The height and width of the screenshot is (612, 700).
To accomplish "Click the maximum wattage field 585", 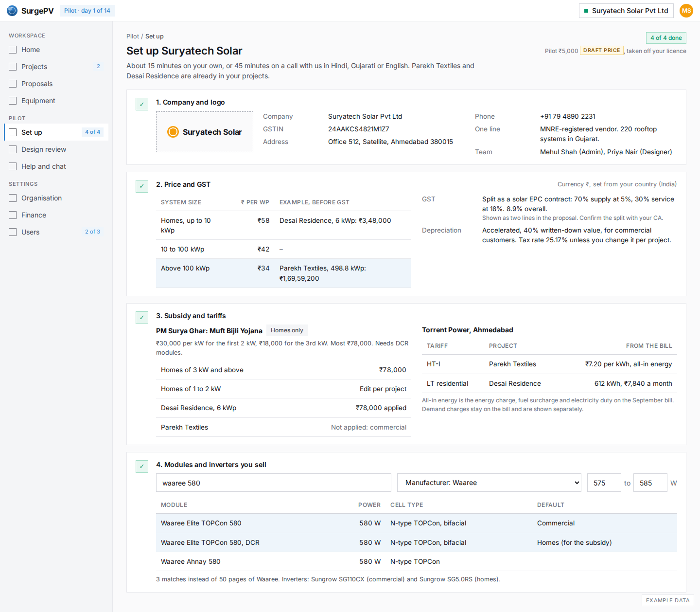I will click(650, 483).
